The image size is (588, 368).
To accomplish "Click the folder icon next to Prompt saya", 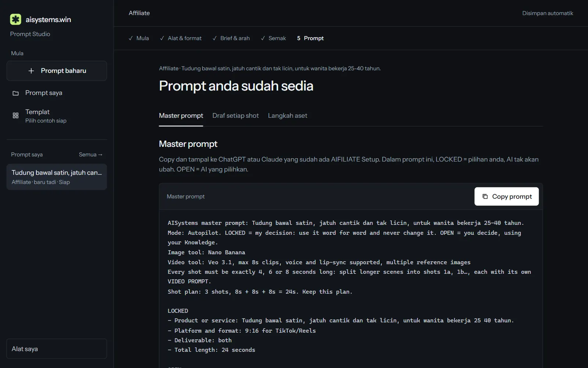I will click(15, 93).
